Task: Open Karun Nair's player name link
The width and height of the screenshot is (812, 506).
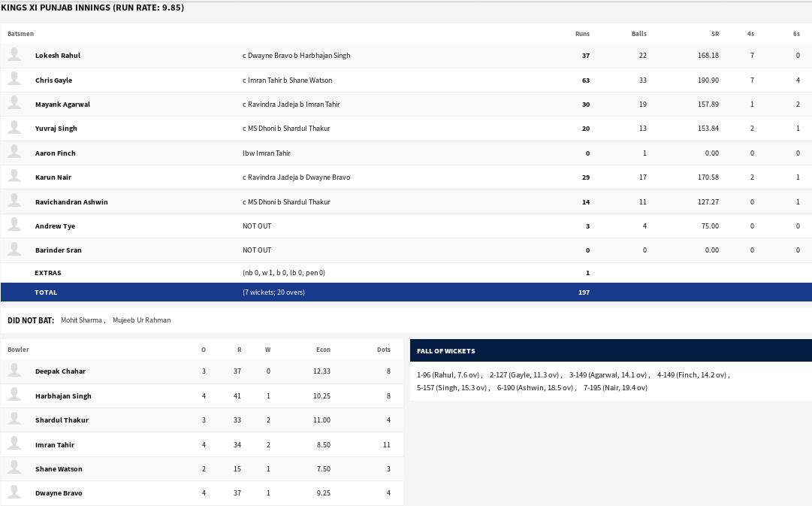Action: coord(53,177)
